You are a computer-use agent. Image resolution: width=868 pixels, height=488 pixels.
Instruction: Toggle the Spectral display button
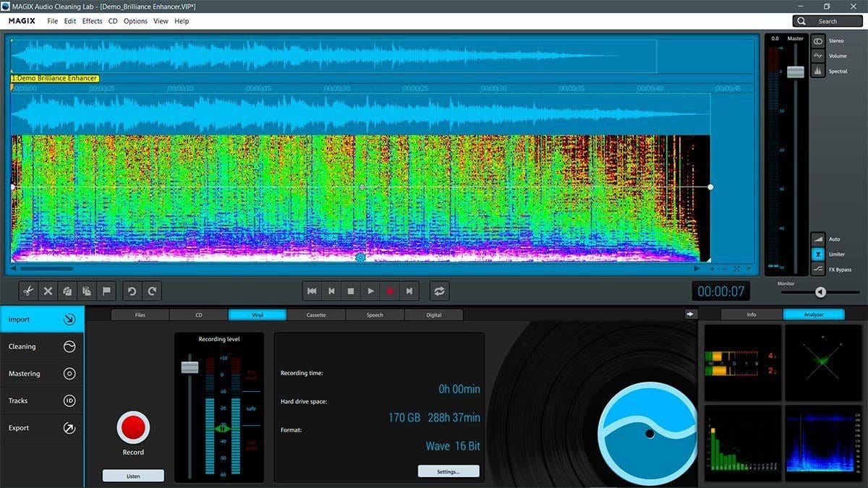point(818,71)
